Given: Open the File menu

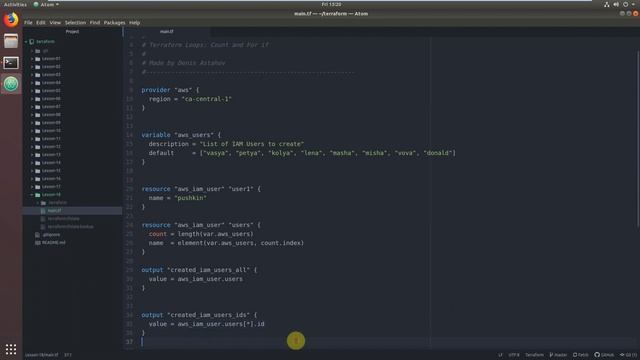Looking at the screenshot, I should tap(28, 23).
